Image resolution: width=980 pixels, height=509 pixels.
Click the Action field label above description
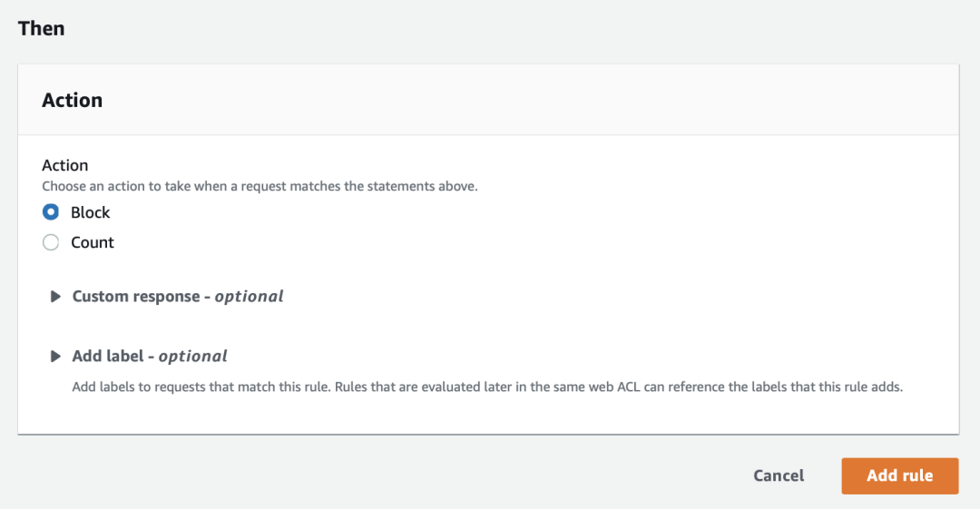click(x=65, y=165)
